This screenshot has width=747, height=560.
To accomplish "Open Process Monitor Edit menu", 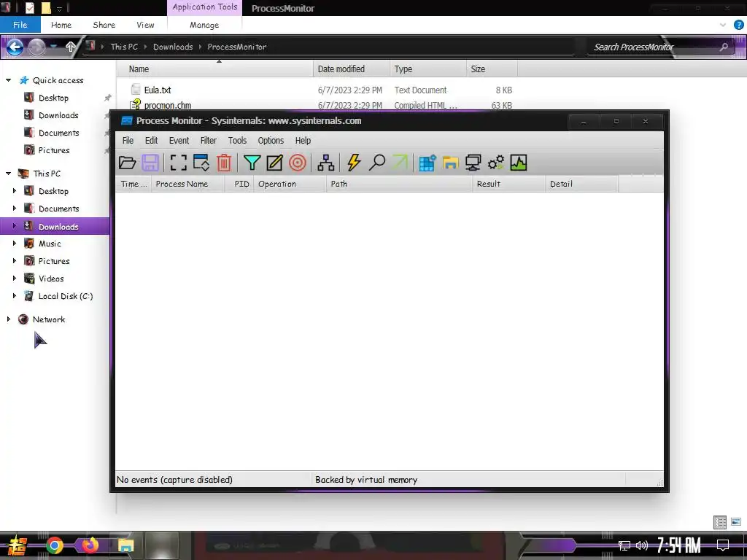I will tap(151, 141).
